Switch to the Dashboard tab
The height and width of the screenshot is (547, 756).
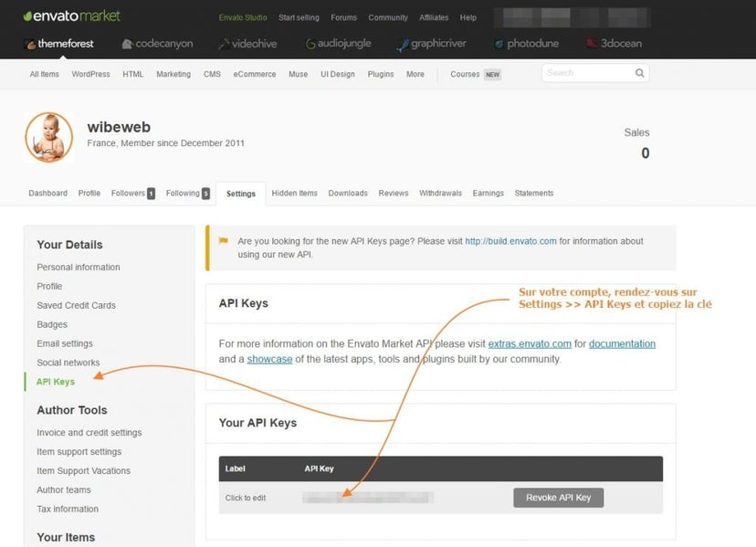(47, 194)
